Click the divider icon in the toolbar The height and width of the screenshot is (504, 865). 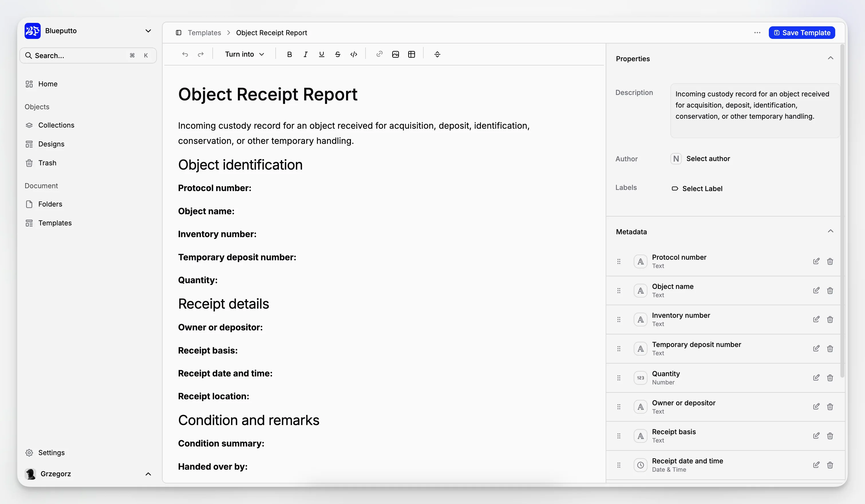click(437, 54)
